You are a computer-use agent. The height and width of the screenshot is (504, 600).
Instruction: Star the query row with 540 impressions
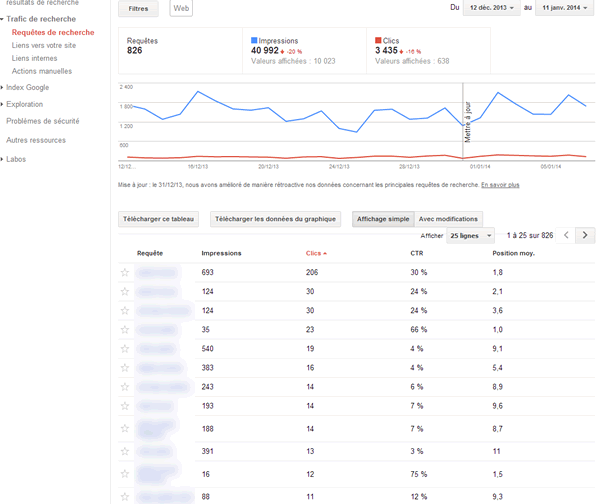125,349
